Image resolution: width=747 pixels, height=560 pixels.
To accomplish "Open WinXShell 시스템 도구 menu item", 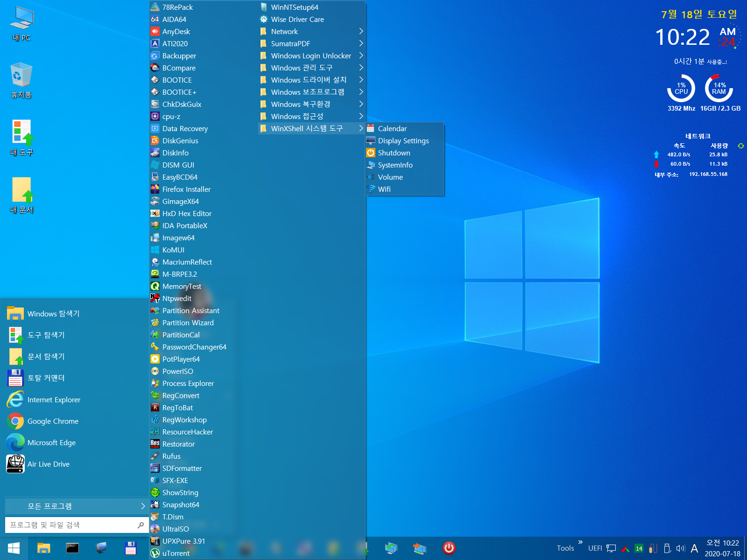I will click(311, 128).
